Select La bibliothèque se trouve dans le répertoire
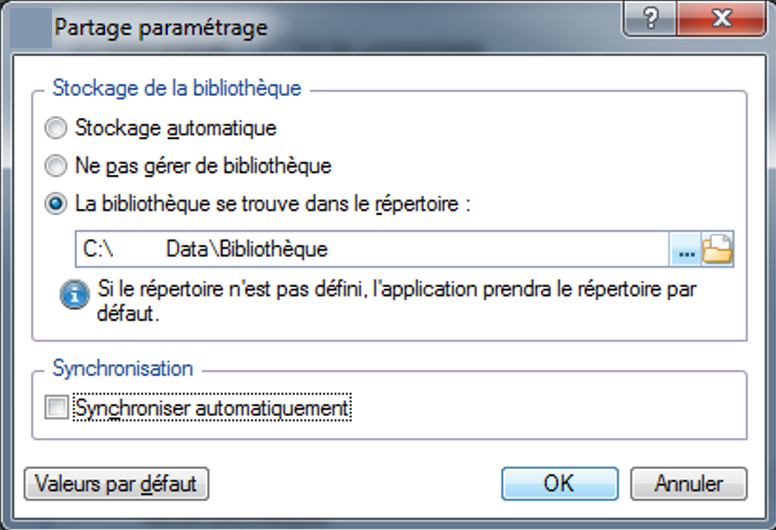Viewport: 776px width, 530px height. [55, 203]
